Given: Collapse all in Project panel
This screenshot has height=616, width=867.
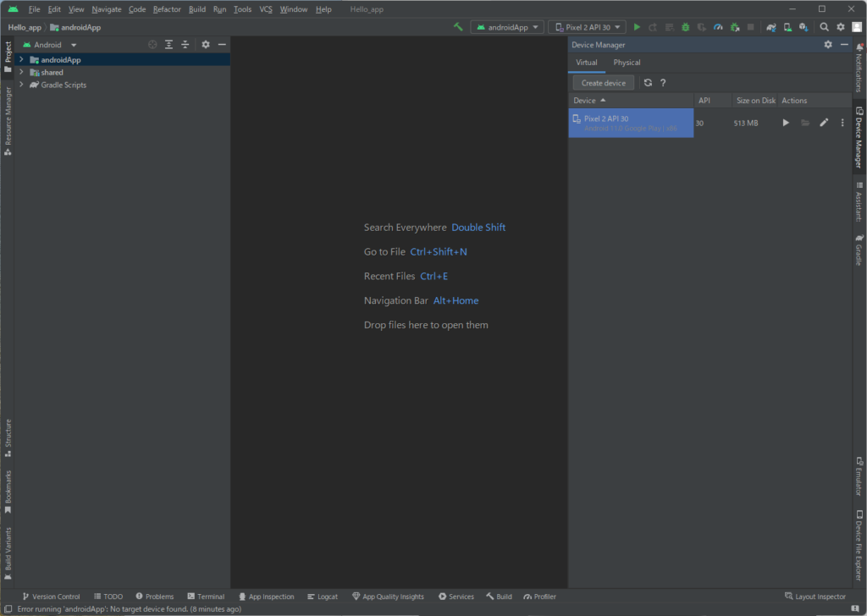Looking at the screenshot, I should click(x=185, y=45).
